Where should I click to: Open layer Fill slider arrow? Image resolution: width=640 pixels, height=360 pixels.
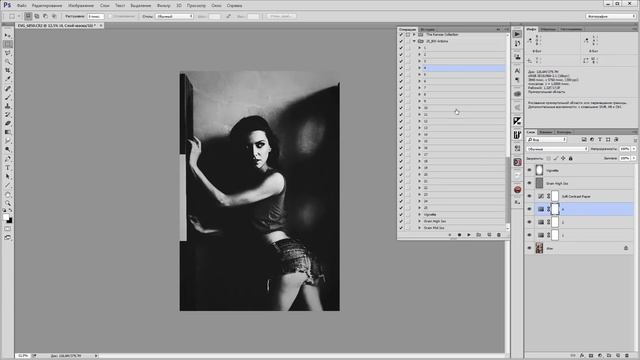point(633,158)
